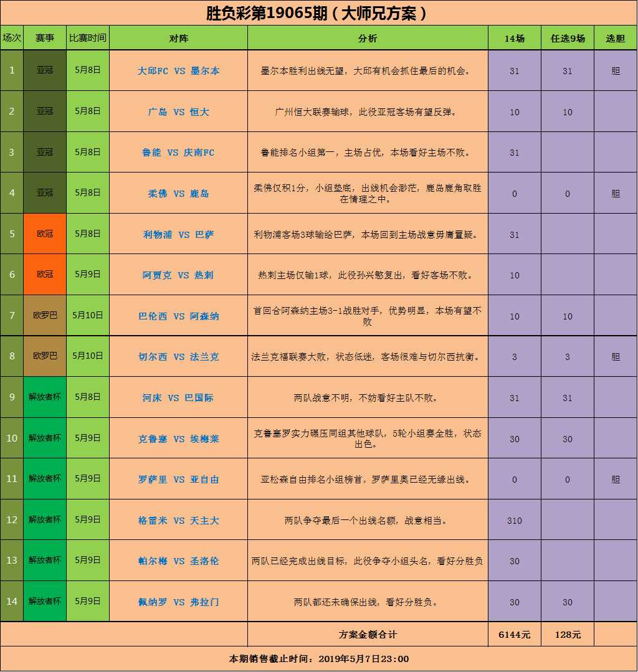Screen dimensions: 638x672
Task: Click matchup 罗萨里 VS 亚自由
Action: coord(178,480)
